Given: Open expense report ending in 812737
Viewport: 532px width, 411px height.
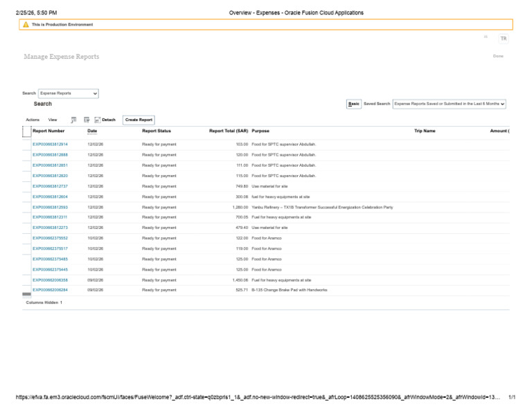Looking at the screenshot, I should pos(50,186).
